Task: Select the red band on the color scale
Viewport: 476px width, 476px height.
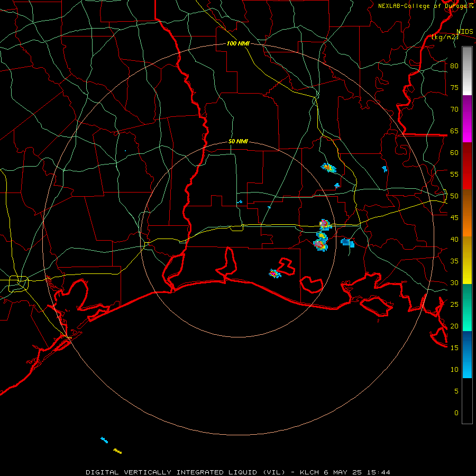Action: click(x=467, y=166)
